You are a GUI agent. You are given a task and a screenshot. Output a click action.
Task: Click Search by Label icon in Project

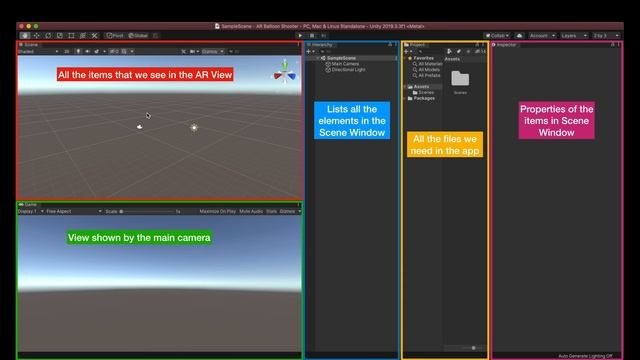click(x=458, y=51)
